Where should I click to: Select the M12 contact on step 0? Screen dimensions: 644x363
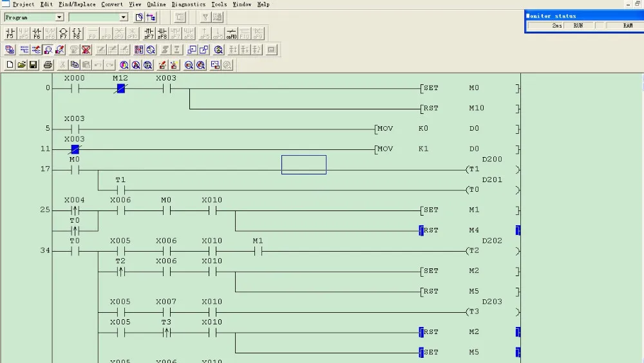point(120,88)
